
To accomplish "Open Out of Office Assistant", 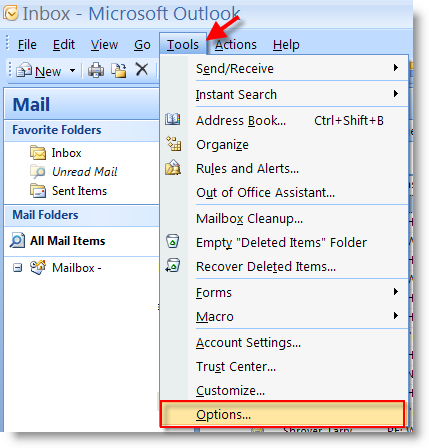I will 284,192.
